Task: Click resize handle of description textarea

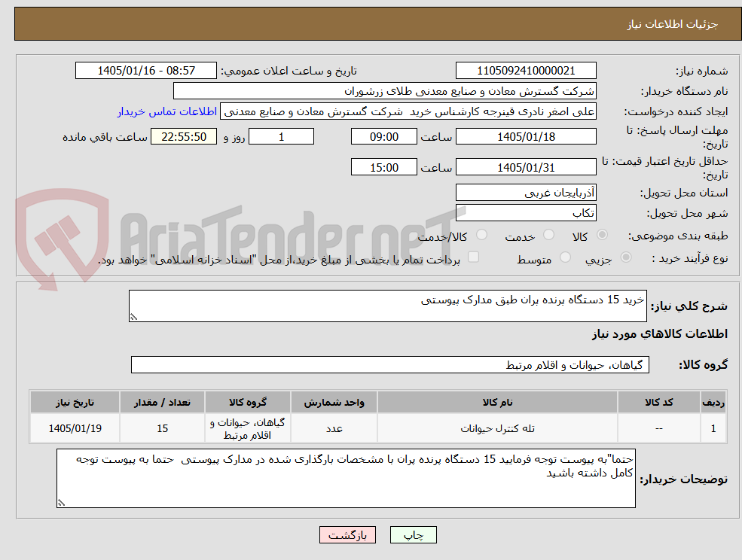Action: 133,317
